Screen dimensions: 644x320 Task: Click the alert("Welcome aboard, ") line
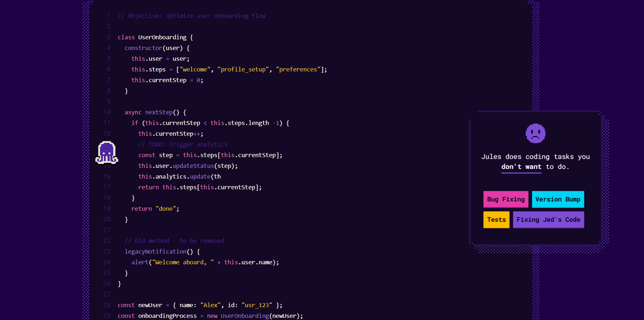(205, 262)
